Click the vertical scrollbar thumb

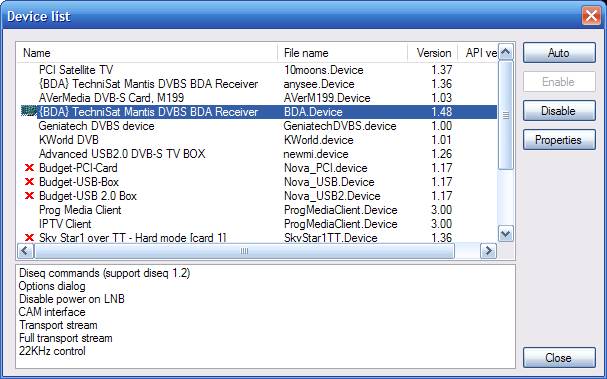(x=506, y=115)
